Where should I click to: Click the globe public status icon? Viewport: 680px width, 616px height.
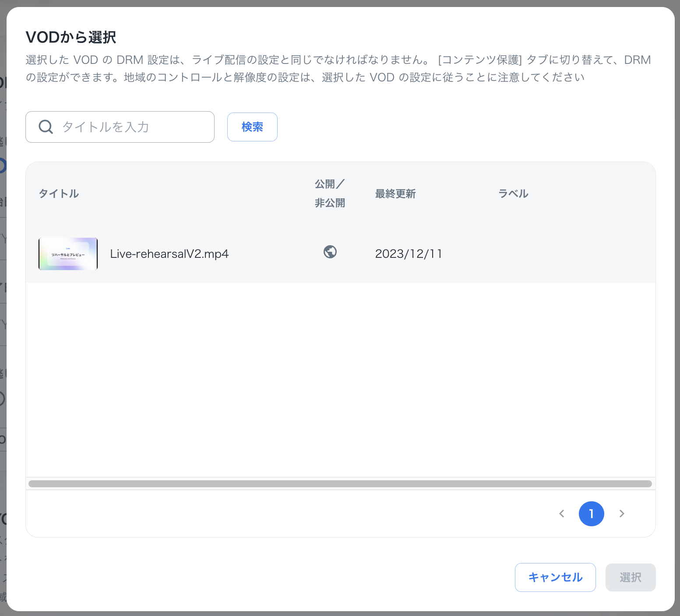[x=330, y=252]
